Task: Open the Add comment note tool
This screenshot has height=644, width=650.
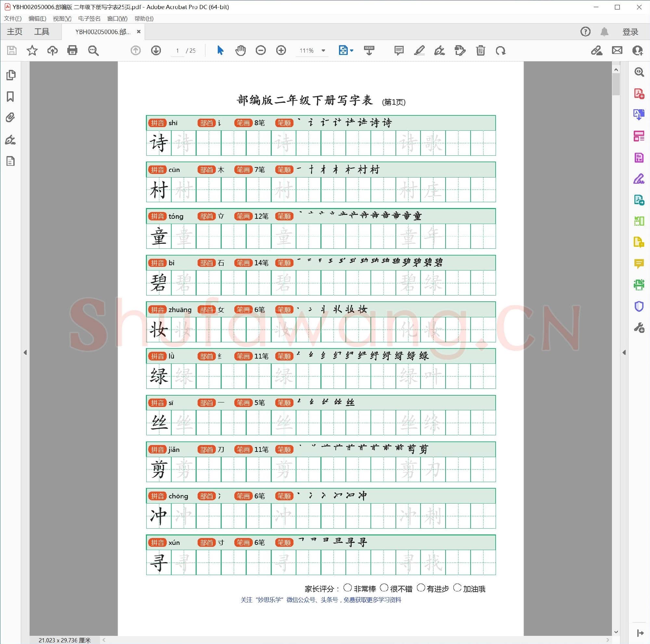Action: pyautogui.click(x=399, y=50)
